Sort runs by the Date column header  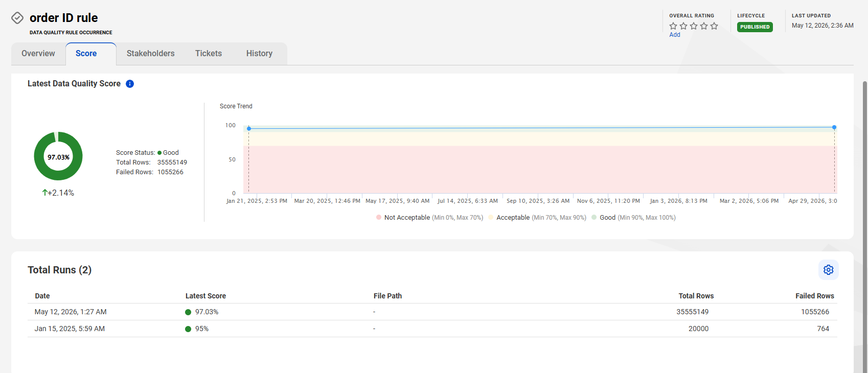(x=42, y=296)
